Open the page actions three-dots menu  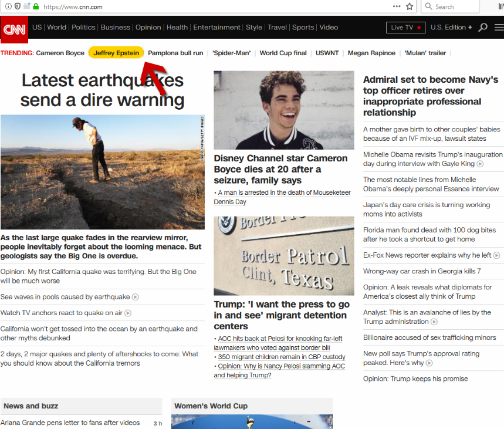pos(397,6)
